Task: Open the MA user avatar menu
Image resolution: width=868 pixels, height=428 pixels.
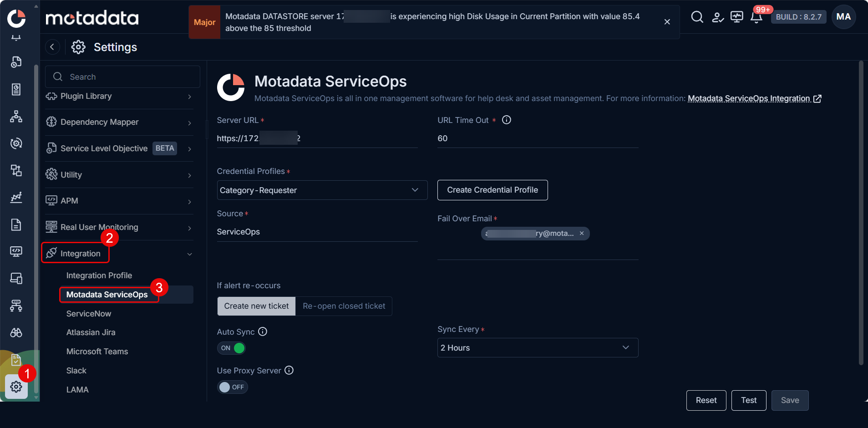Action: (x=843, y=17)
